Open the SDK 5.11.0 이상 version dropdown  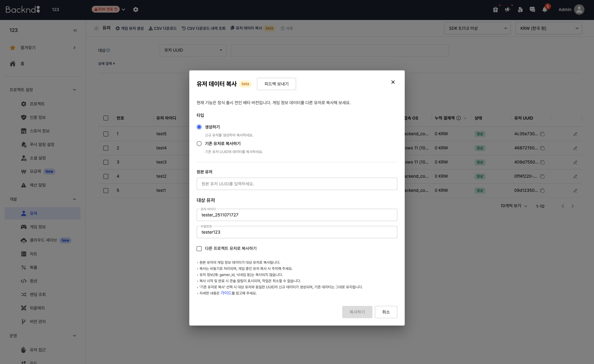[477, 28]
